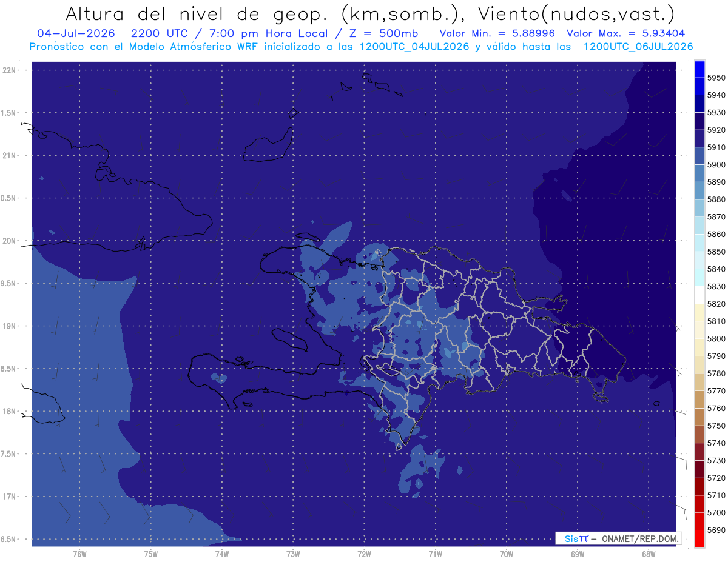Screen dimensions: 728x562
Task: Click the '2200 UTC' time label
Action: coord(160,33)
